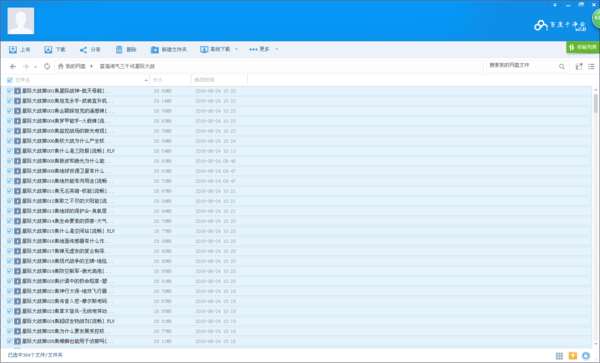Refresh the current folder listing
The width and height of the screenshot is (600, 363).
[47, 66]
